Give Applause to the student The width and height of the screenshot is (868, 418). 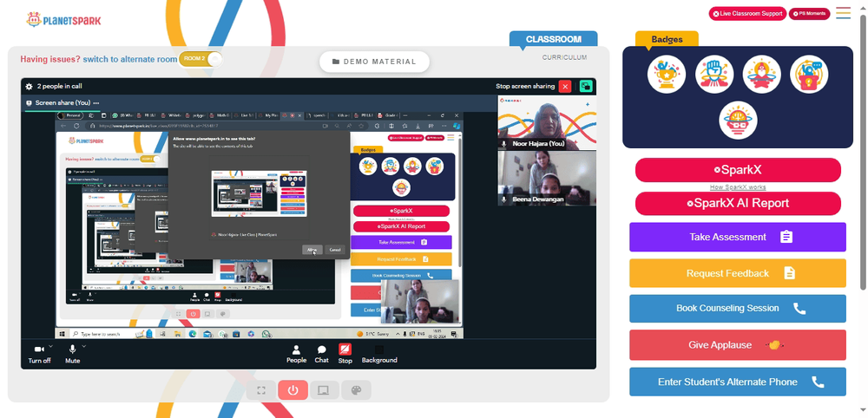(737, 345)
